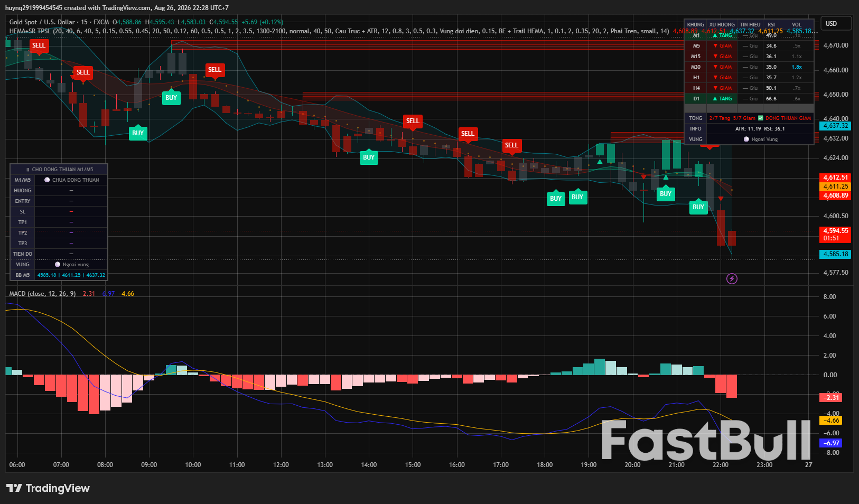Click the KHUNG column header

tap(696, 25)
